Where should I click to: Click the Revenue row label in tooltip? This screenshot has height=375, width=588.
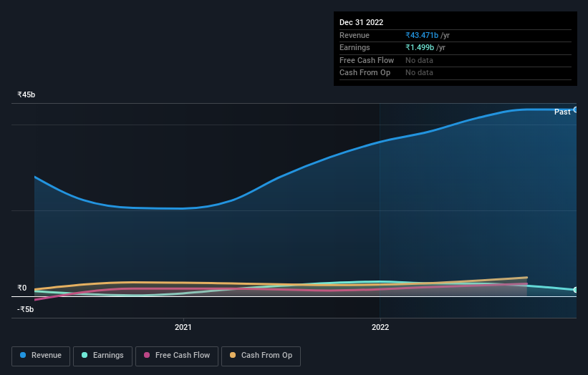click(355, 35)
